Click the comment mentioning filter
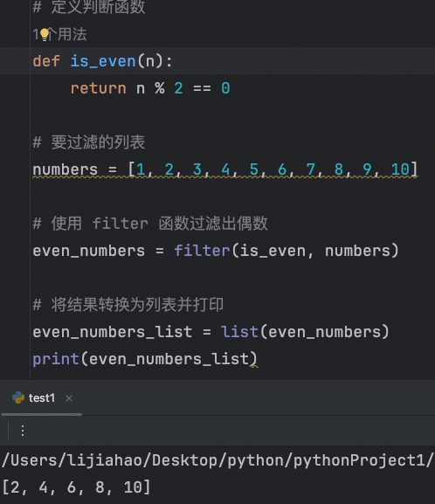 tap(150, 224)
